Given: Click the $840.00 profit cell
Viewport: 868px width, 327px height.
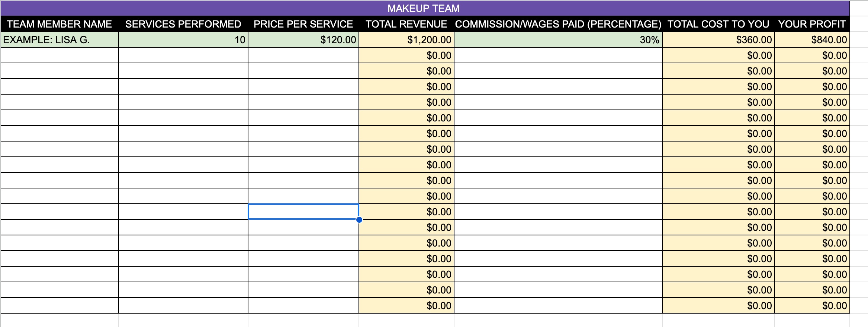Looking at the screenshot, I should [812, 40].
